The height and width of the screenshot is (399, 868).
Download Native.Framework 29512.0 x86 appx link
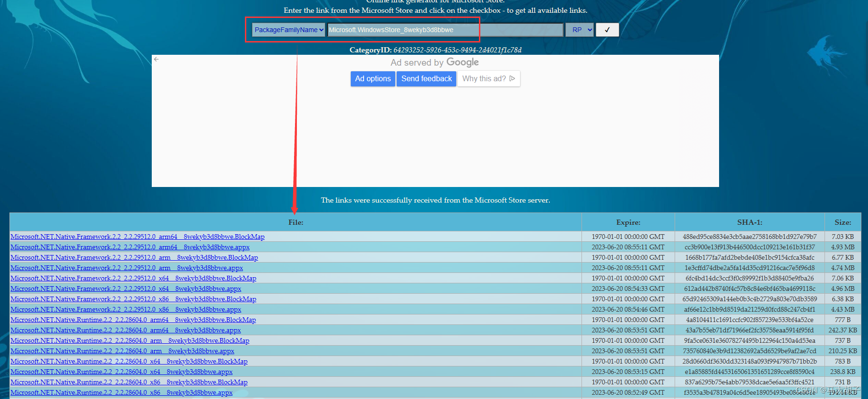(126, 309)
